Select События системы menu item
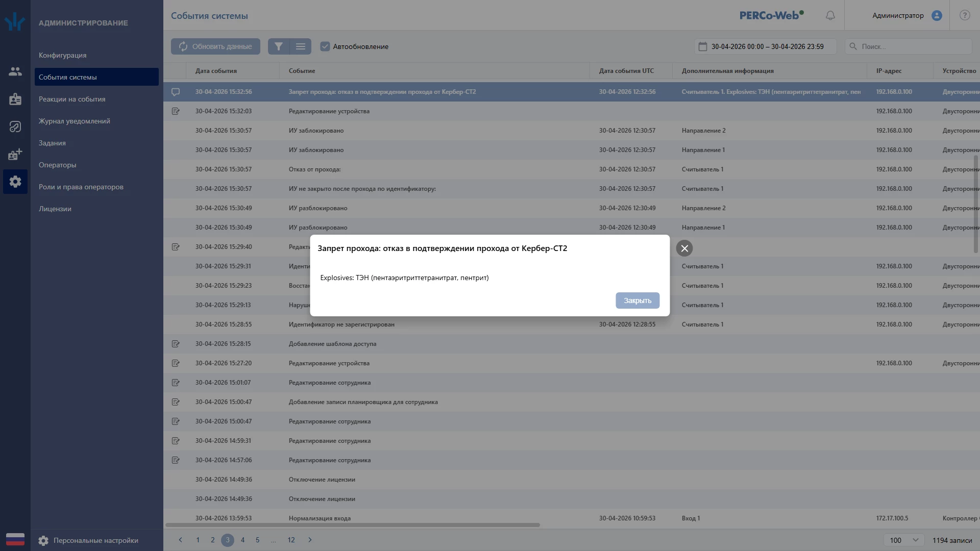980x551 pixels. [96, 77]
